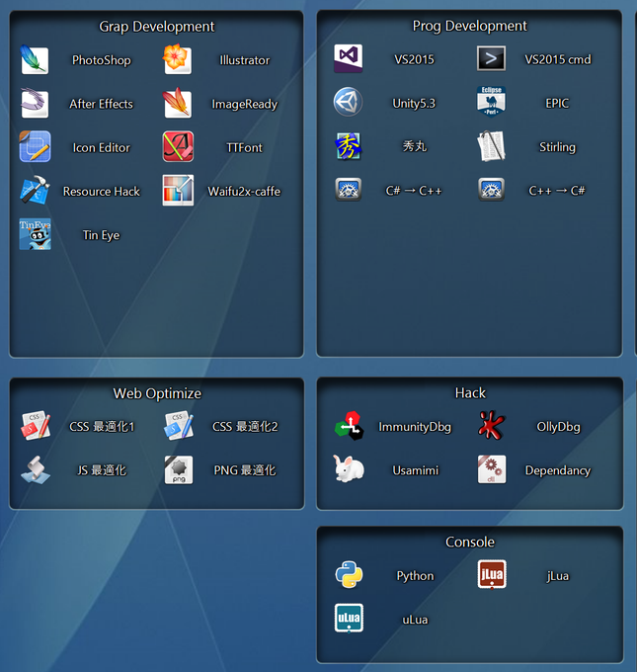The image size is (637, 672).
Task: Click the ImageReady label
Action: 245,104
